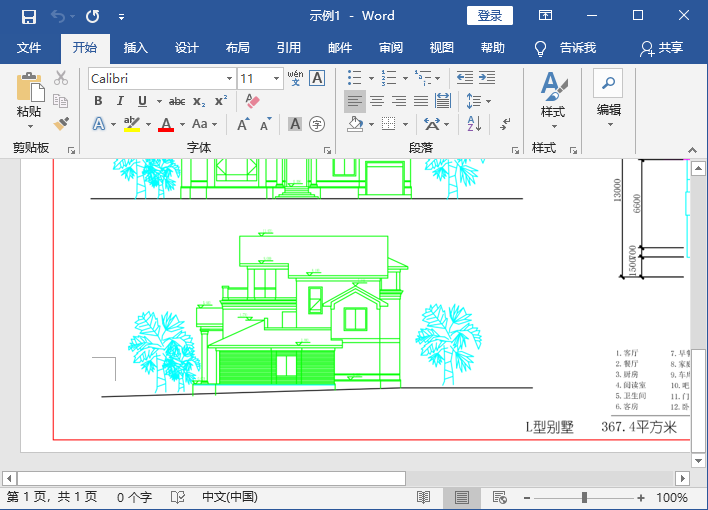708x510 pixels.
Task: Click the bullet list icon
Action: pyautogui.click(x=353, y=78)
